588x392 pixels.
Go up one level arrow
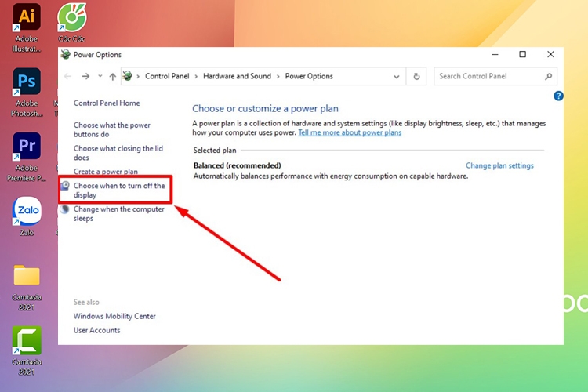coord(112,77)
